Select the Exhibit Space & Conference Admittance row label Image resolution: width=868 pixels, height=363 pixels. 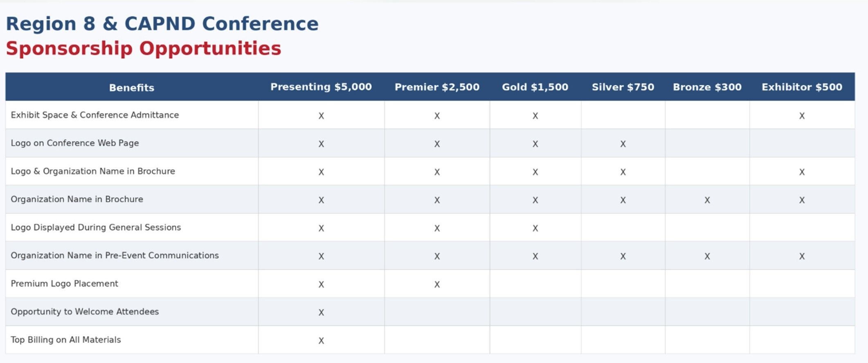95,115
